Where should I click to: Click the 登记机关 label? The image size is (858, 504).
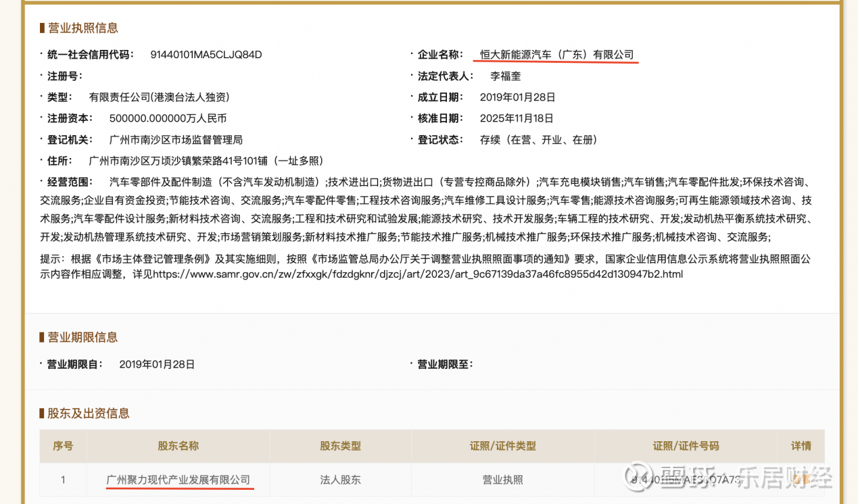[70, 140]
